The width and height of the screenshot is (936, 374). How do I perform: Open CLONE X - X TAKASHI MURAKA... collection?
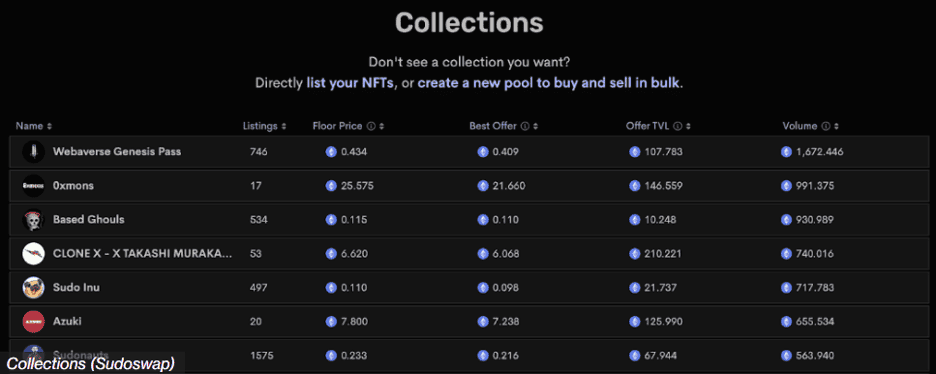click(x=143, y=254)
